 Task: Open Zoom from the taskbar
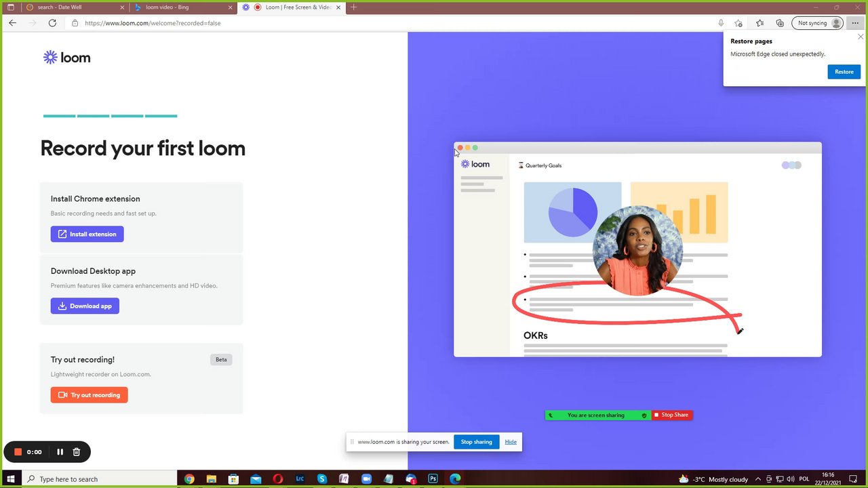click(x=366, y=479)
